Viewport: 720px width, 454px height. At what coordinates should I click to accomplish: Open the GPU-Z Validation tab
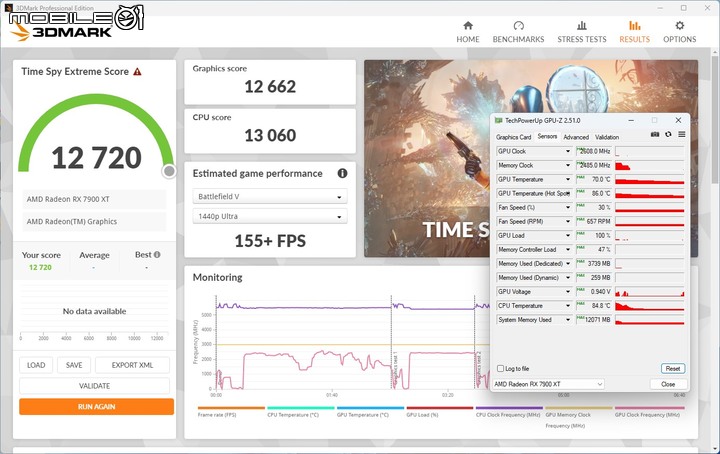(607, 137)
